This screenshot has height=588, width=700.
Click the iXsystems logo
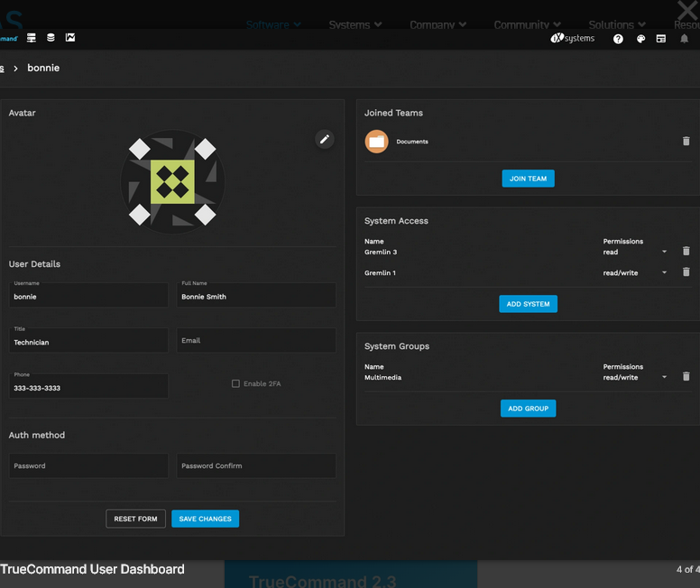(573, 39)
